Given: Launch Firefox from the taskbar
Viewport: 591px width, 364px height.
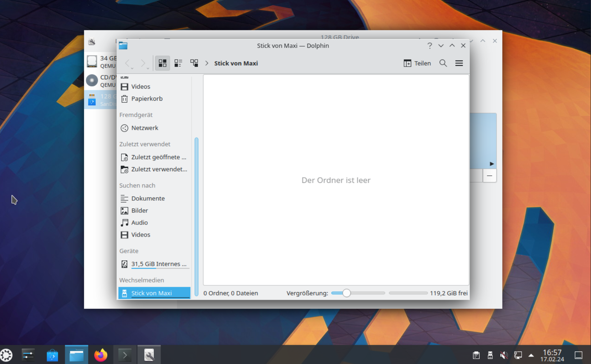Looking at the screenshot, I should tap(100, 355).
